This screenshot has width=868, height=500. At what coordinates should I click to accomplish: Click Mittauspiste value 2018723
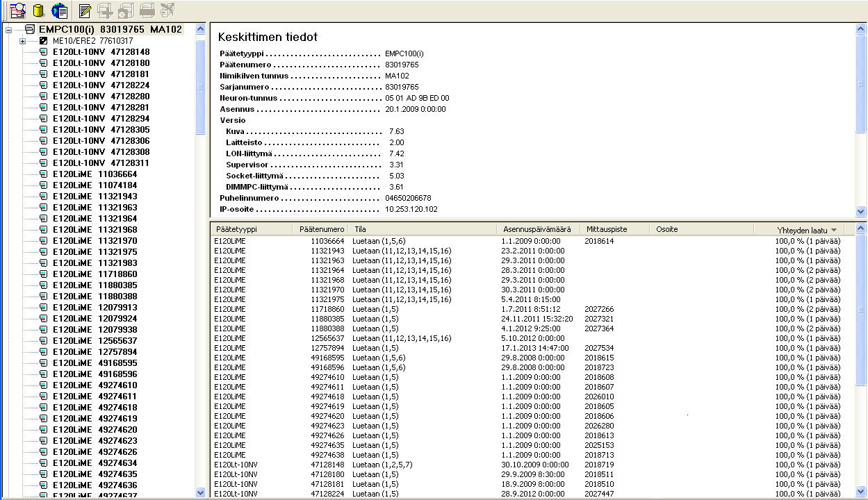point(599,367)
